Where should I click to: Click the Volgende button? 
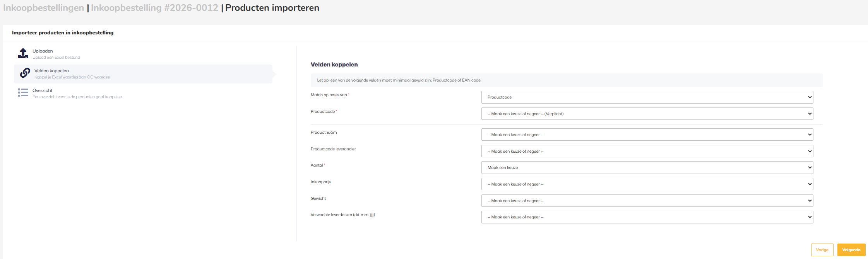point(851,250)
